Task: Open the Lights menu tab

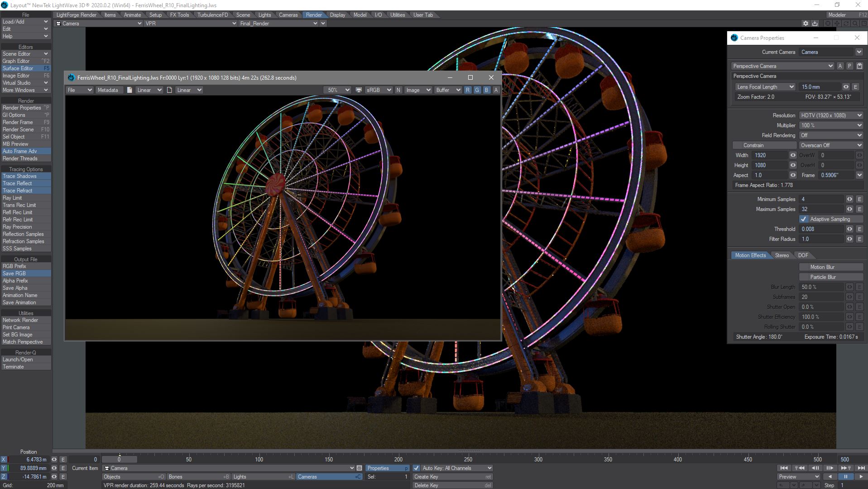Action: [264, 15]
